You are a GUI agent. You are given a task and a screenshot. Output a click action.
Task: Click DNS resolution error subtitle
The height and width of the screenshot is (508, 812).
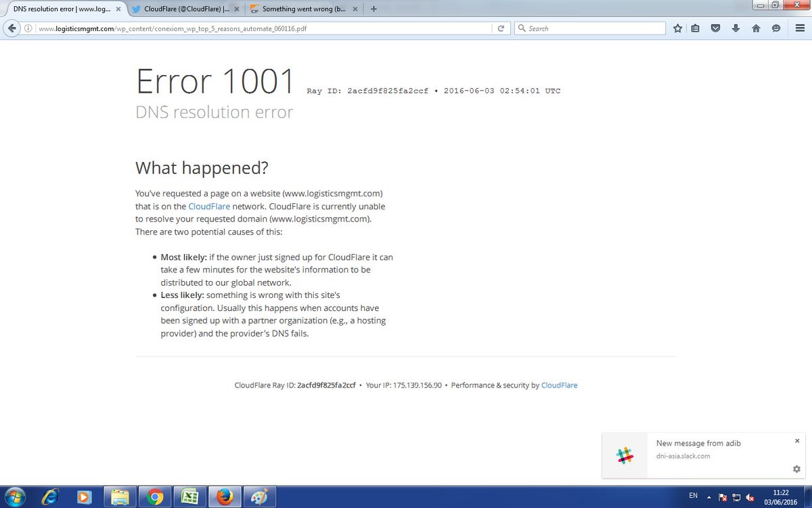click(x=214, y=112)
